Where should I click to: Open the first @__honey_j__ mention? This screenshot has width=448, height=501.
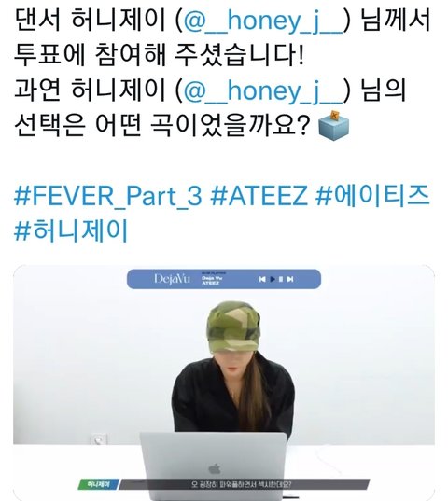pyautogui.click(x=263, y=21)
